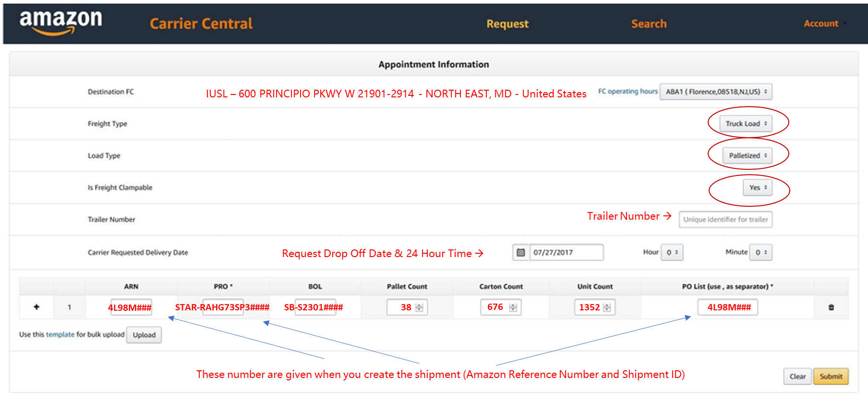
Task: Click the Carrier Requested Delivery Date label
Action: (x=138, y=252)
